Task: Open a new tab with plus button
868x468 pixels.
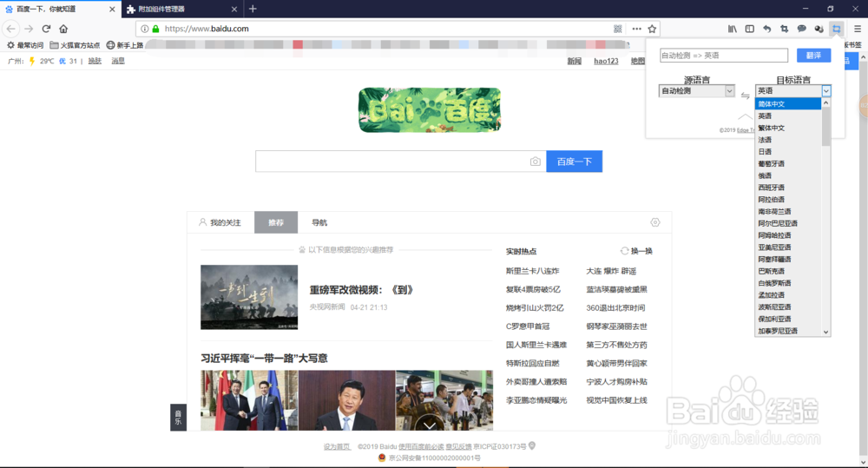Action: (x=253, y=9)
